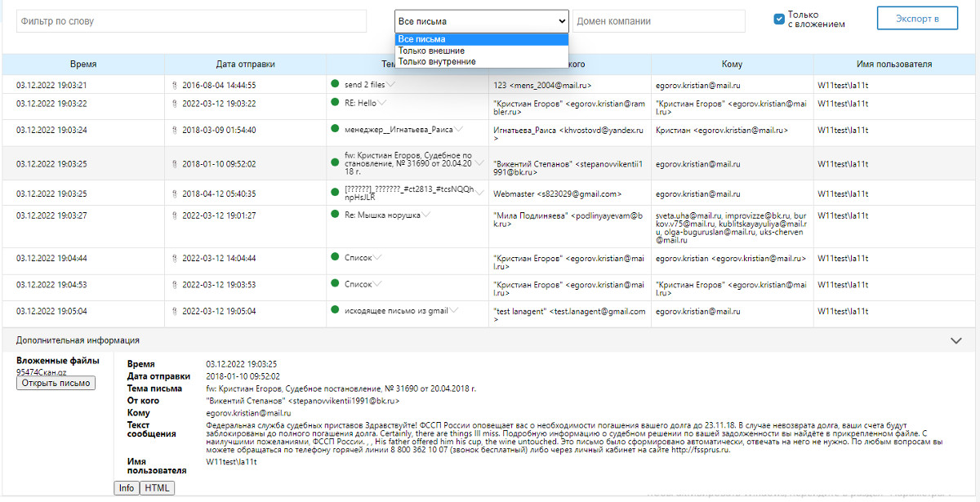The height and width of the screenshot is (502, 980).
Task: Click the green dot in the 19:04:44 'Список' row
Action: 335,256
